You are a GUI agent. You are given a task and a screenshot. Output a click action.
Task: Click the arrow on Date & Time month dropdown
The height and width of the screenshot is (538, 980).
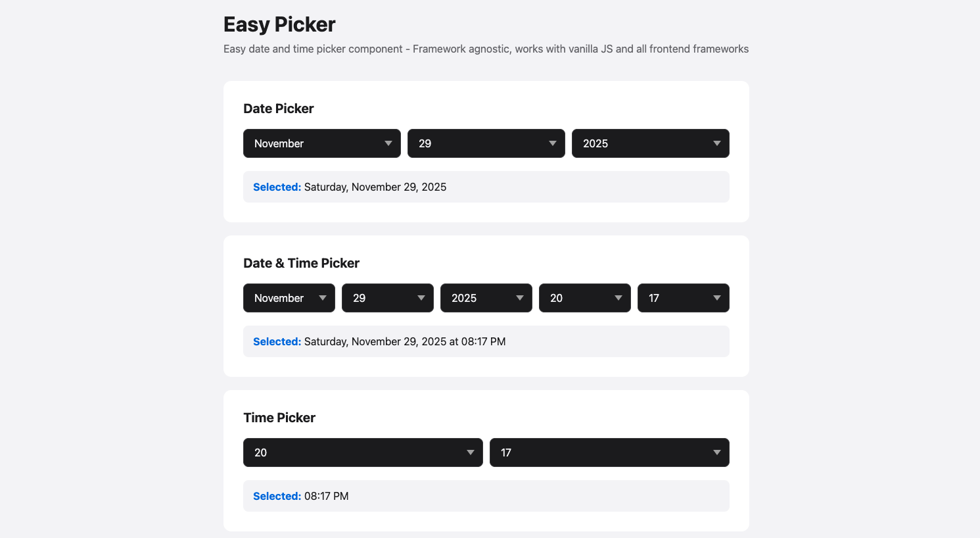[x=323, y=298]
